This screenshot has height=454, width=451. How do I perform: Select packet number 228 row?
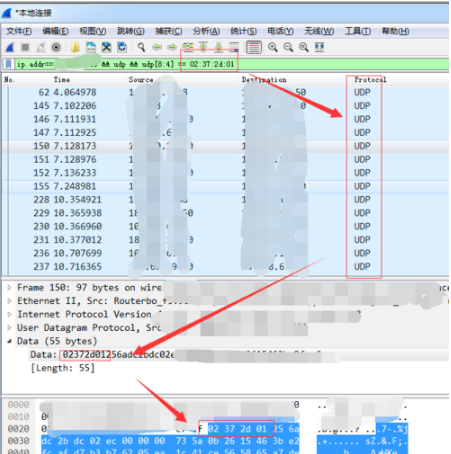click(225, 200)
